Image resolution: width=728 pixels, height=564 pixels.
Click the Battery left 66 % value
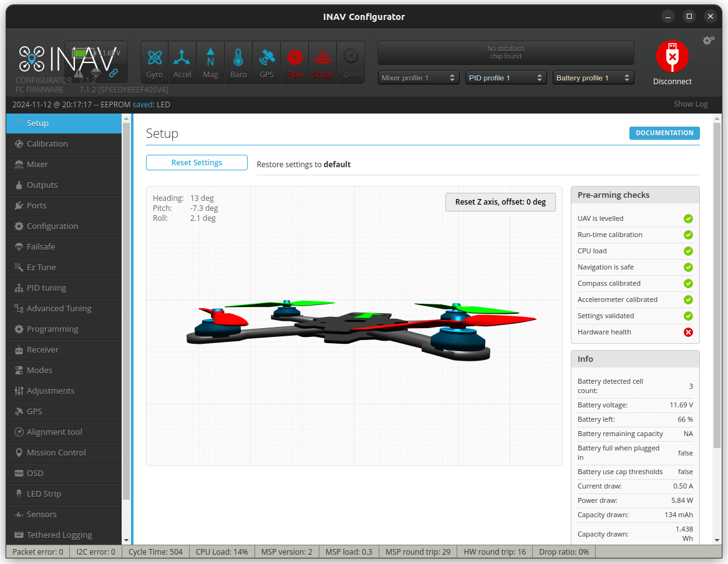coord(685,420)
